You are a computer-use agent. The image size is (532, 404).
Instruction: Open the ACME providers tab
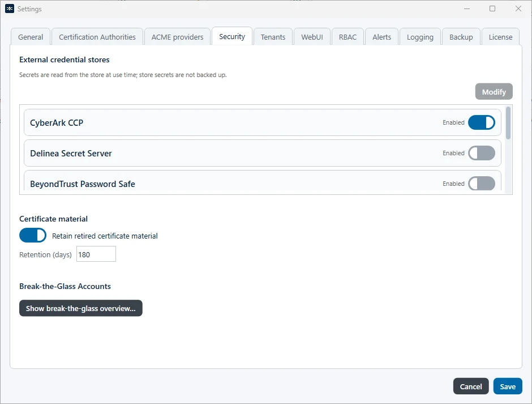177,37
